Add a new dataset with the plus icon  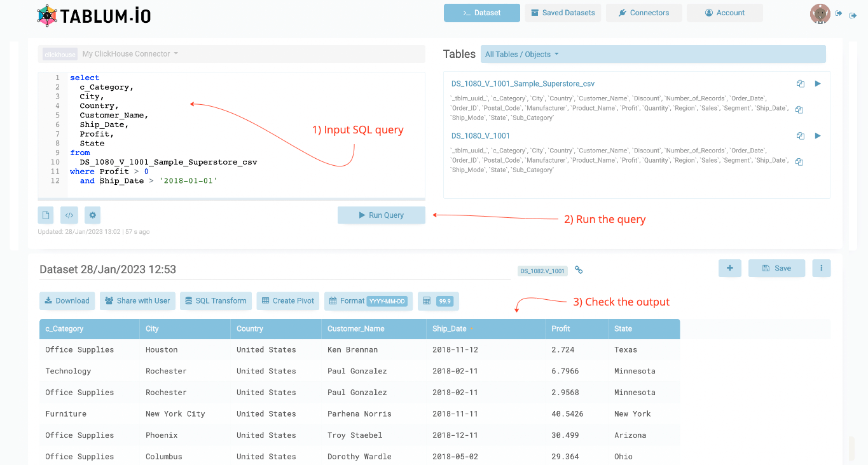coord(729,268)
